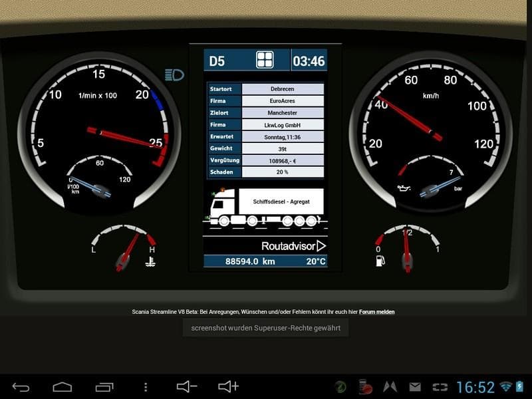Screen dimensions: 532x399
Task: Open the Forum melden link
Action: (x=376, y=312)
